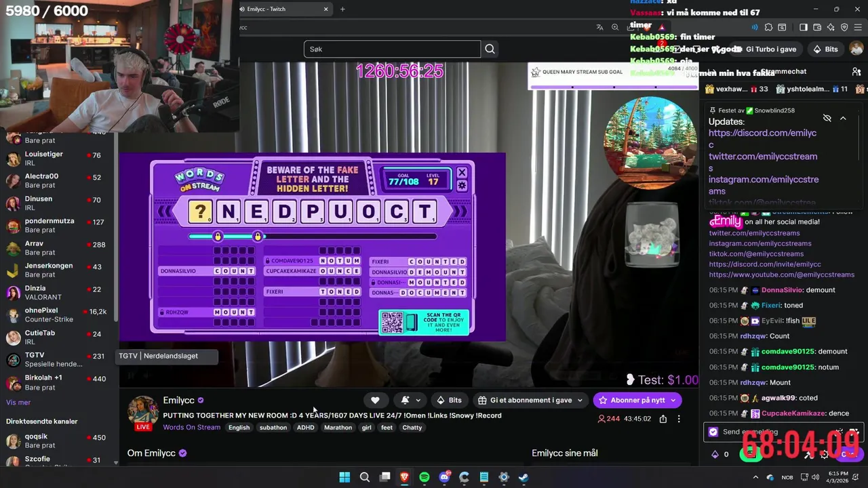Expand the notification options chevron
Screen dimensions: 868x488
click(x=418, y=400)
